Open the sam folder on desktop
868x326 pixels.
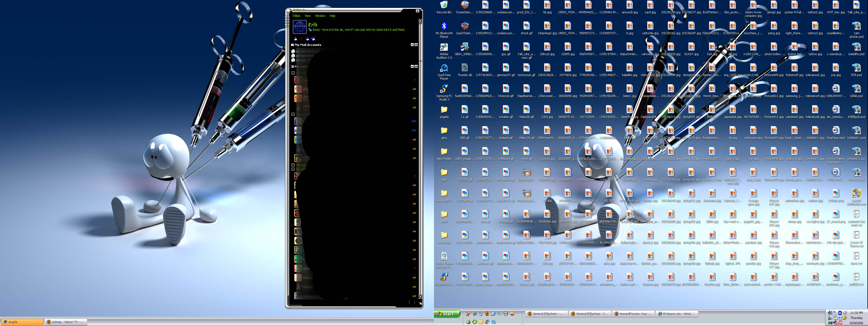pyautogui.click(x=444, y=175)
